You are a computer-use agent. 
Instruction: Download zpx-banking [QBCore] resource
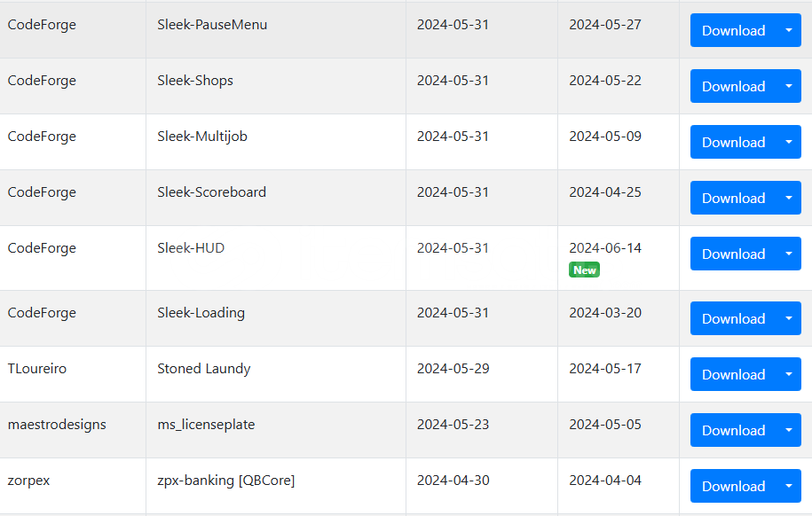click(x=733, y=487)
